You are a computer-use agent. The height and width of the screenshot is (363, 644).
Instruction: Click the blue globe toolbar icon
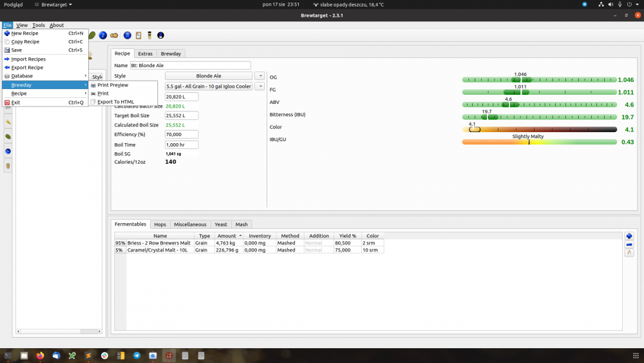click(x=128, y=35)
